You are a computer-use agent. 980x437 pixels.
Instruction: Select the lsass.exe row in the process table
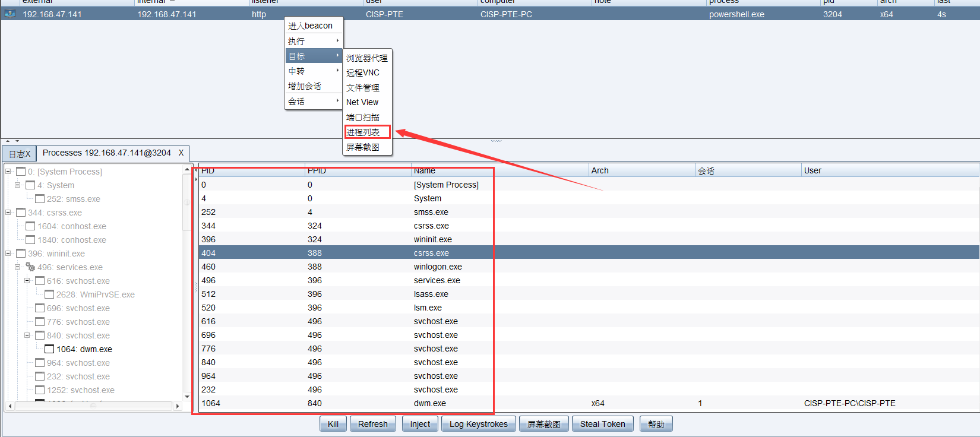pyautogui.click(x=589, y=294)
